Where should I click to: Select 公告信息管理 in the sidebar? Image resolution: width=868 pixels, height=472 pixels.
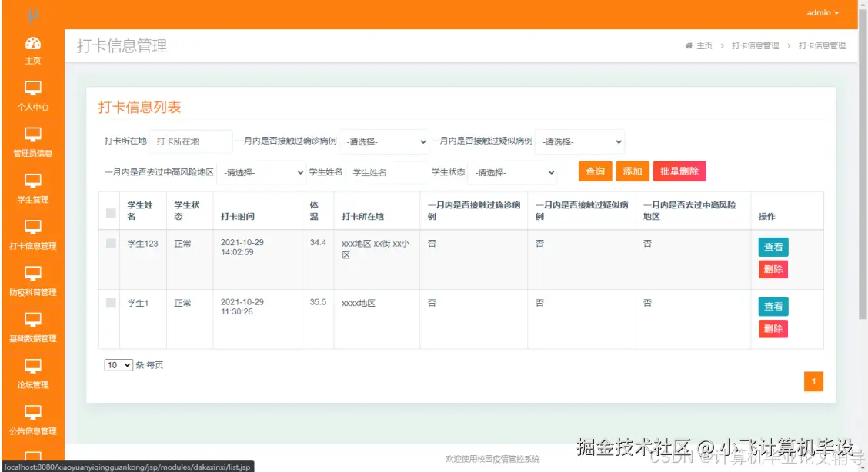[32, 417]
